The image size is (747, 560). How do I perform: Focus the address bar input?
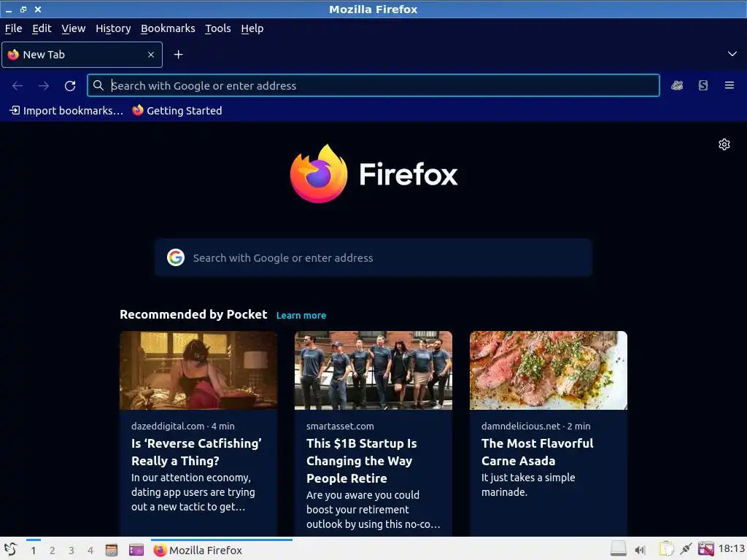point(373,86)
